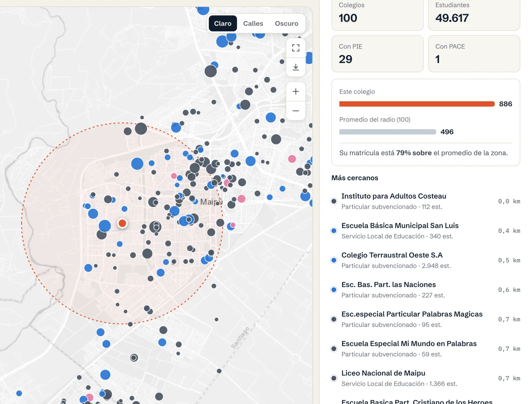The width and height of the screenshot is (532, 404).
Task: Click the blue dot beside Colegio Terraustral Oeste
Action: 334,260
